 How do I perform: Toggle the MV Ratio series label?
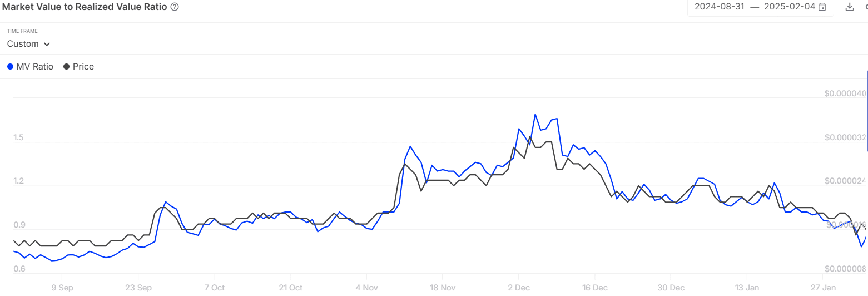click(35, 67)
